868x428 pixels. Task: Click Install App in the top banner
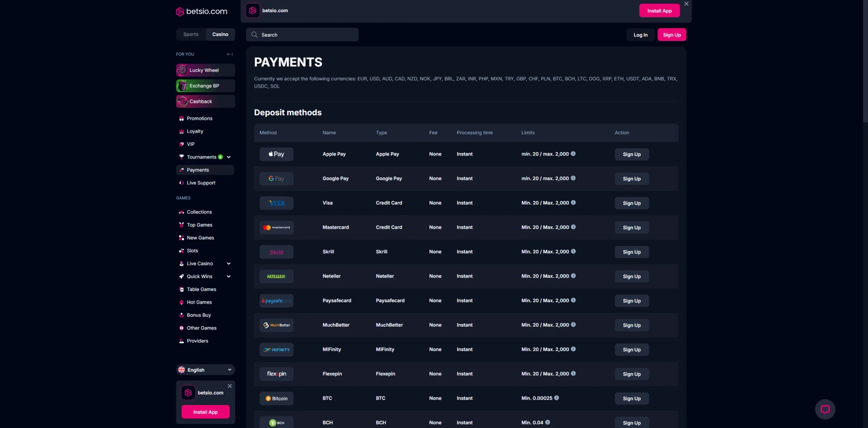coord(659,11)
